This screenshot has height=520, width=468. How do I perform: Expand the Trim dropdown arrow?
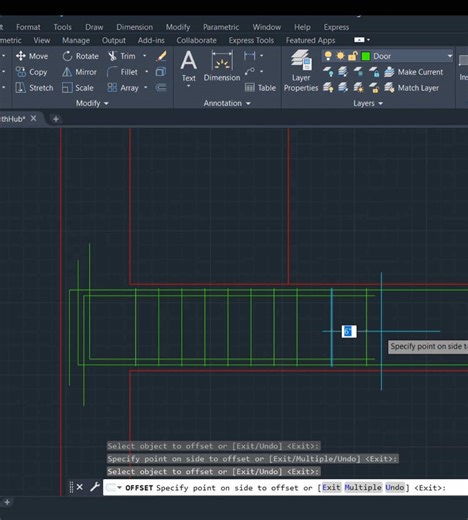145,56
